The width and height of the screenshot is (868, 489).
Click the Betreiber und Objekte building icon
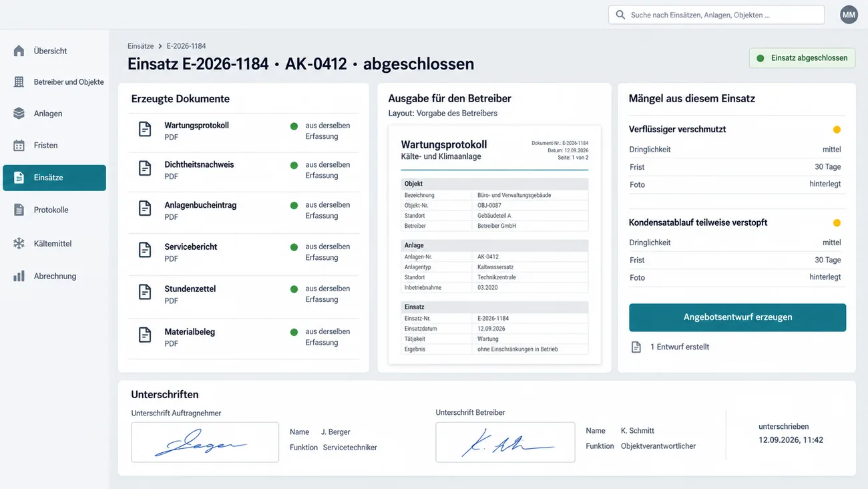pos(19,82)
